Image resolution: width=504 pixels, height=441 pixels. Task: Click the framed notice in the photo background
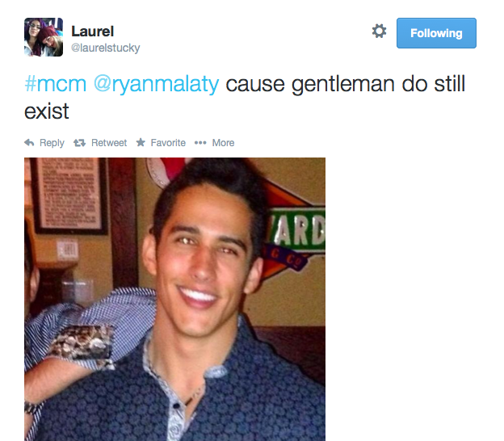[69, 195]
